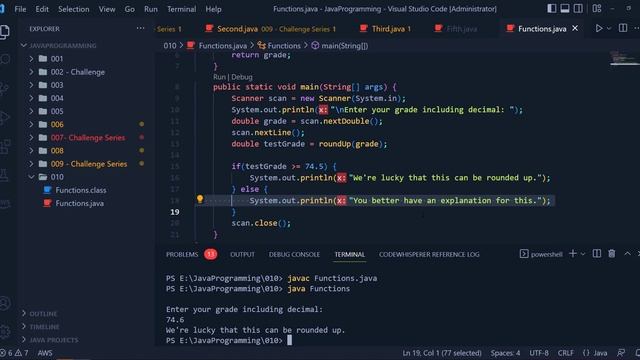The height and width of the screenshot is (360, 640).
Task: Click Debug CodeLens above main method
Action: (242, 77)
